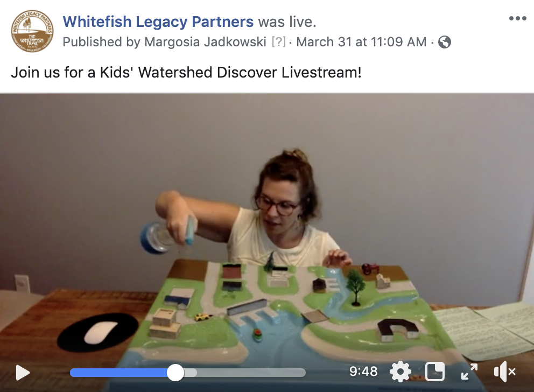Open Margosia Jadkowski's profile link
This screenshot has height=392, width=534.
point(205,42)
